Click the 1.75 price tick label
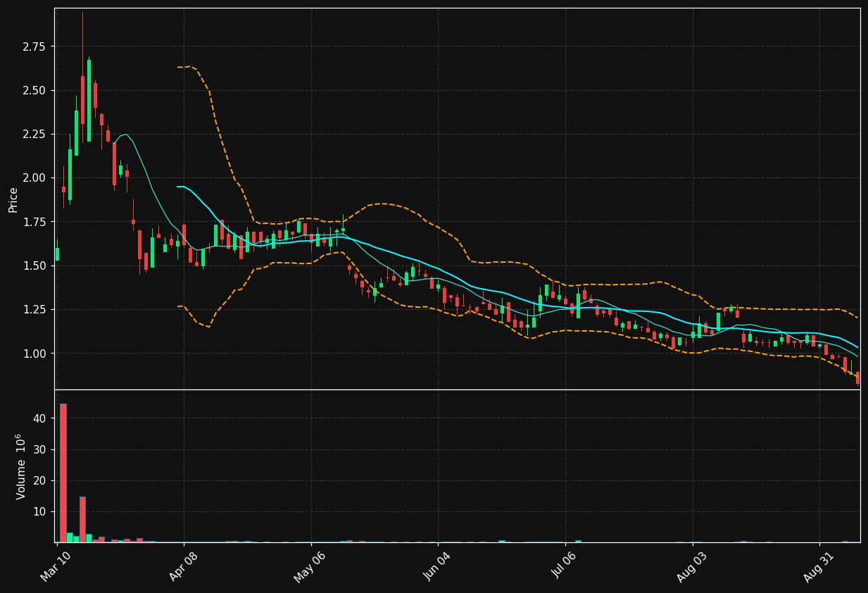This screenshot has height=593, width=868. tap(33, 222)
